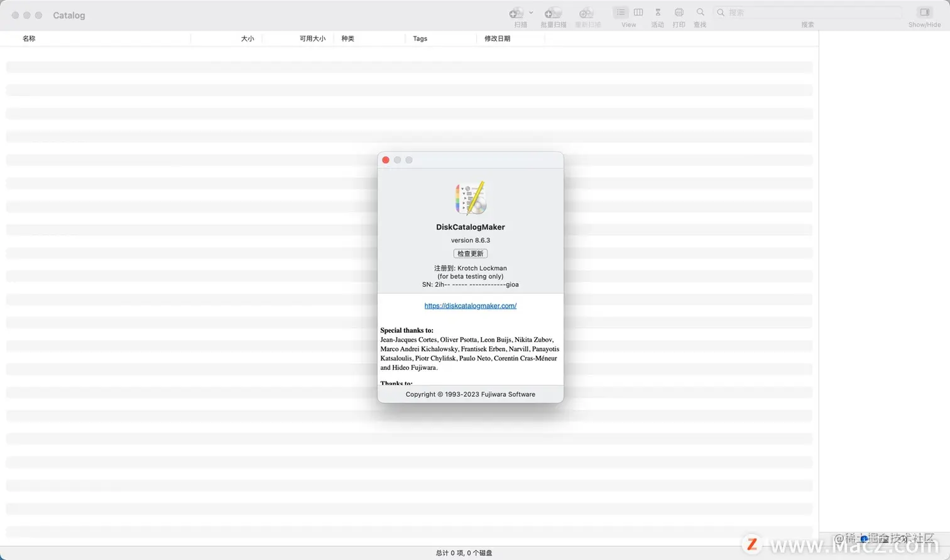Close the About DiskCatalogMaker dialog

386,160
